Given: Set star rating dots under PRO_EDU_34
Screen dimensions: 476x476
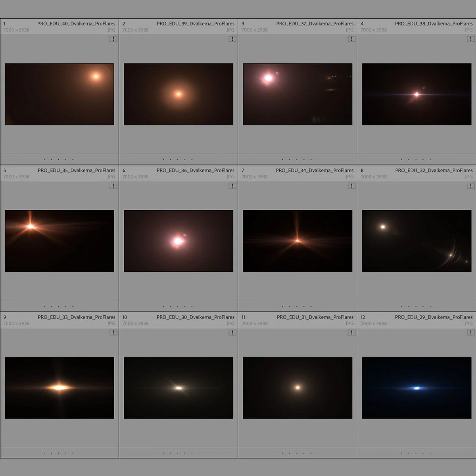Looking at the screenshot, I should [296, 306].
